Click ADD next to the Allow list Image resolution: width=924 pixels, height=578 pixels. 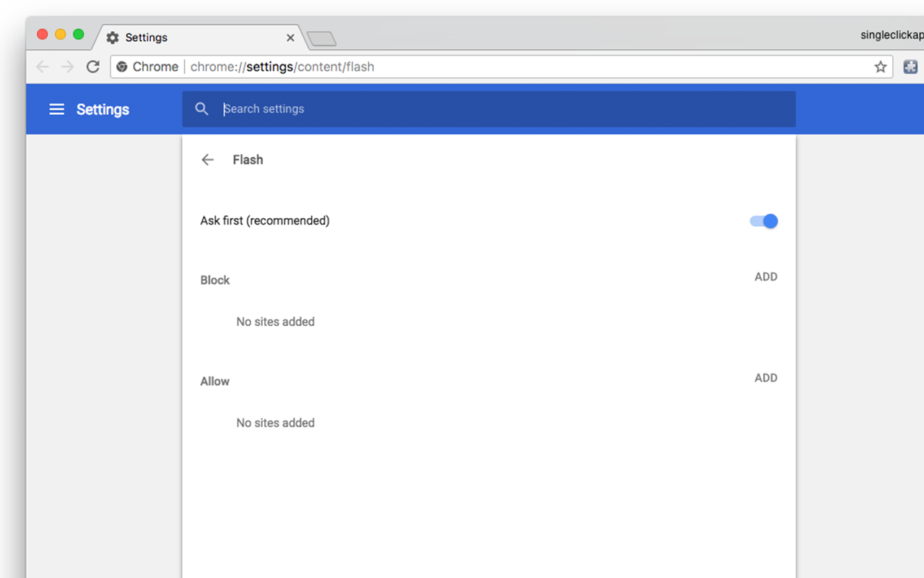[x=766, y=378]
